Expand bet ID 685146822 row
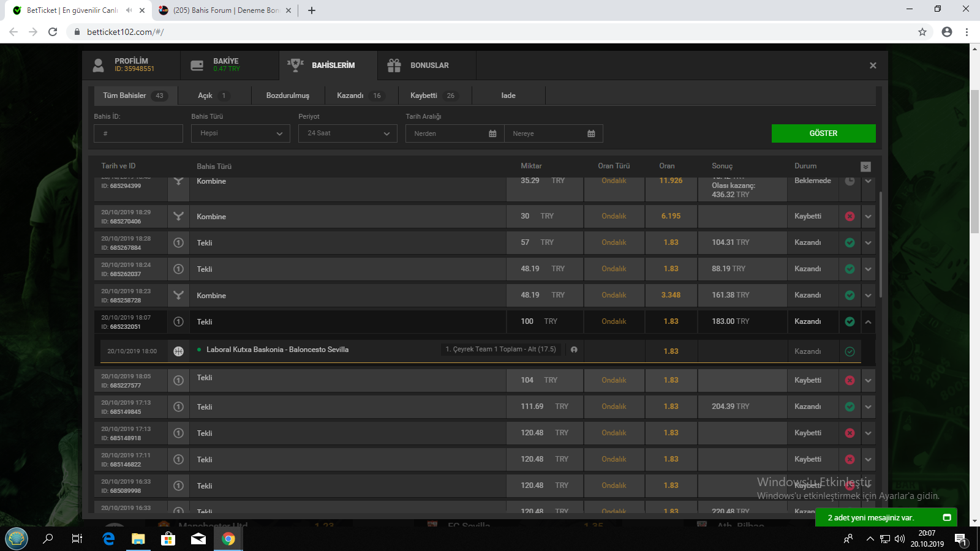Viewport: 980px width, 551px height. pyautogui.click(x=868, y=460)
